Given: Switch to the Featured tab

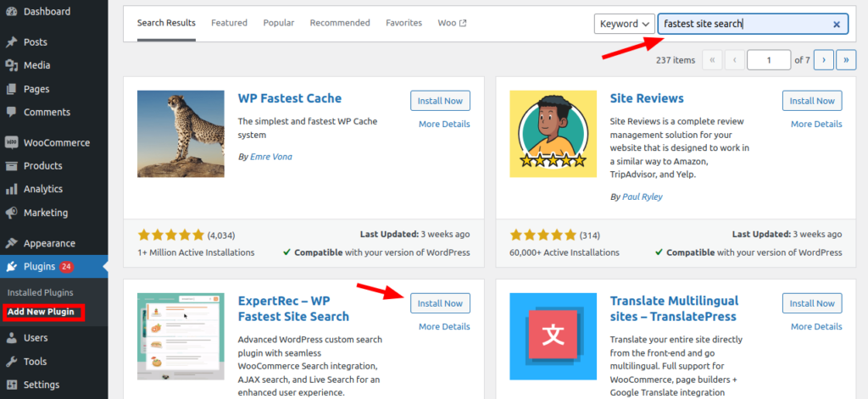Looking at the screenshot, I should [229, 23].
